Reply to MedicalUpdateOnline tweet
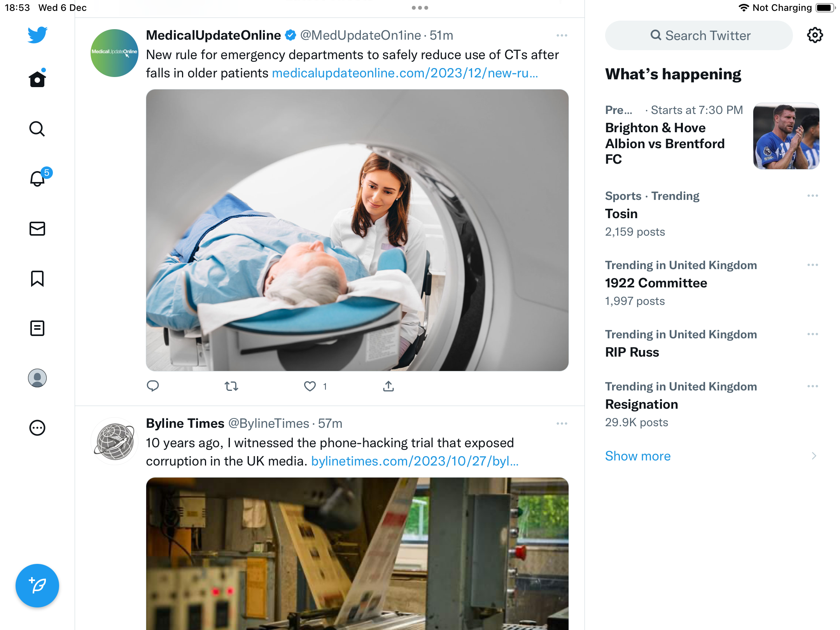The width and height of the screenshot is (840, 630). tap(153, 386)
